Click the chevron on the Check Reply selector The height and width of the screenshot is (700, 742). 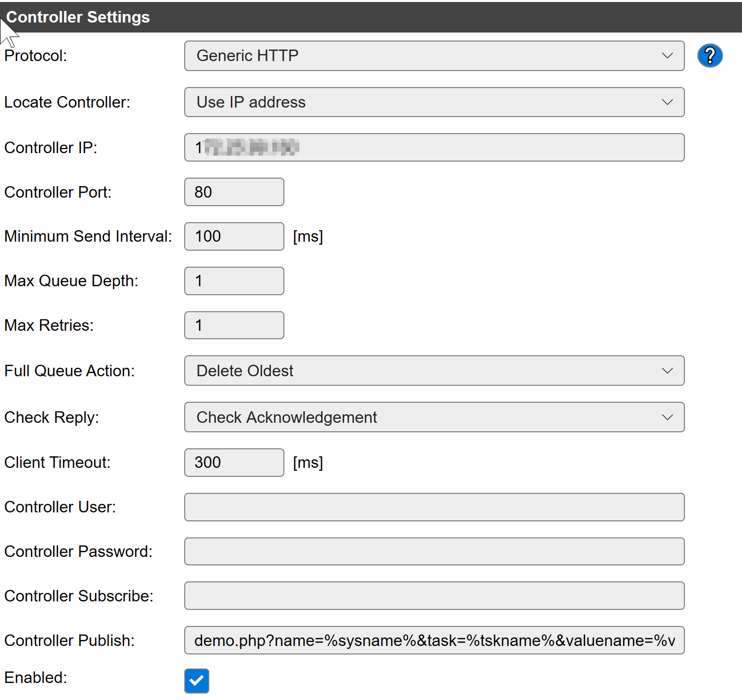(x=667, y=417)
